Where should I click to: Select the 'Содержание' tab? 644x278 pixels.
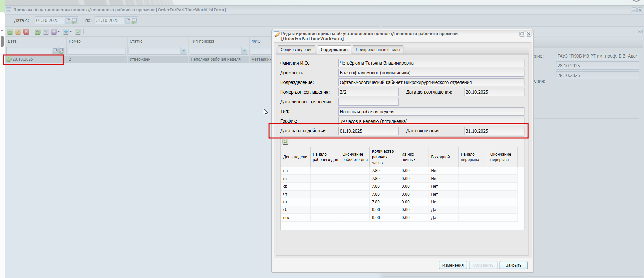[334, 50]
